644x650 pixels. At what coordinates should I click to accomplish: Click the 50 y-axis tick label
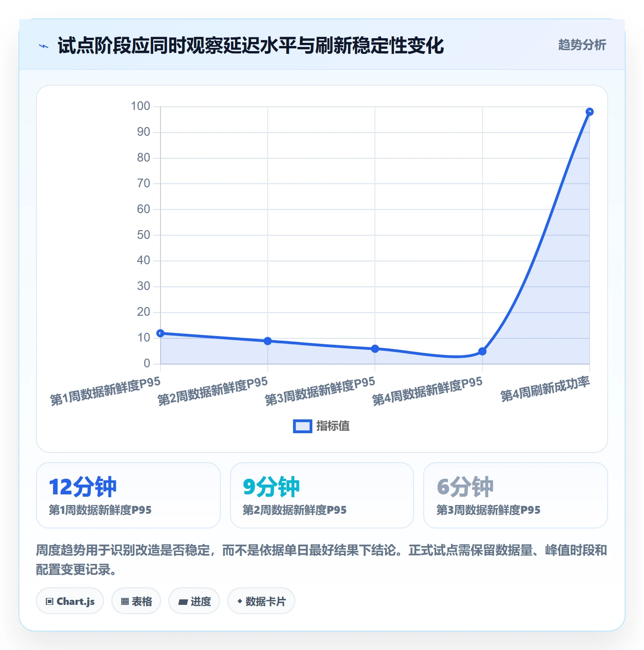pyautogui.click(x=144, y=235)
